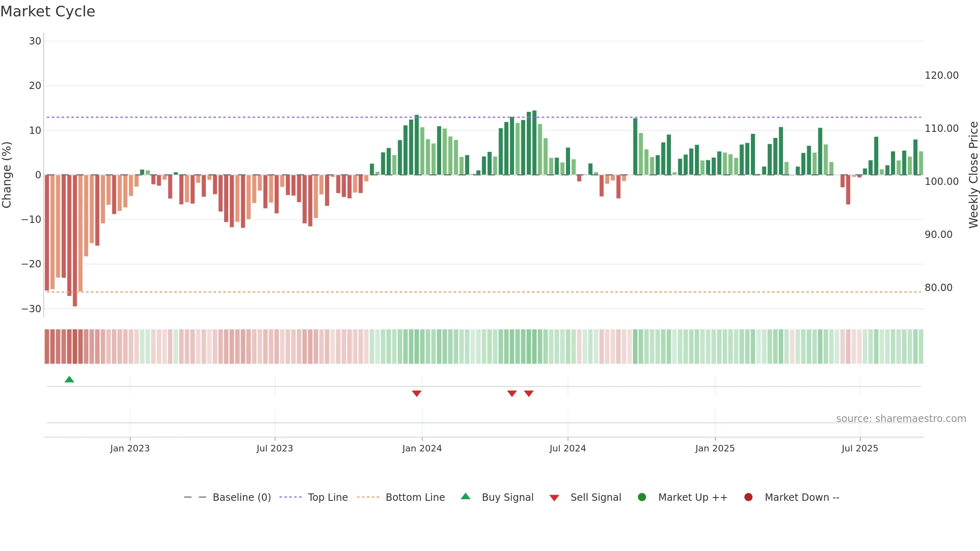Click the green Buy Signal triangle marker

(x=69, y=380)
